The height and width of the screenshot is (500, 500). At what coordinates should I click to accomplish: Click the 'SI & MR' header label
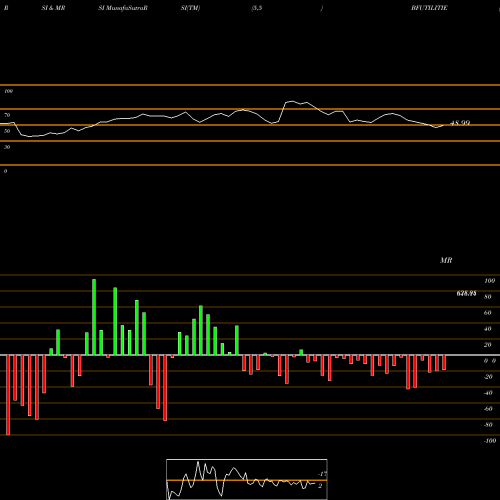click(53, 8)
